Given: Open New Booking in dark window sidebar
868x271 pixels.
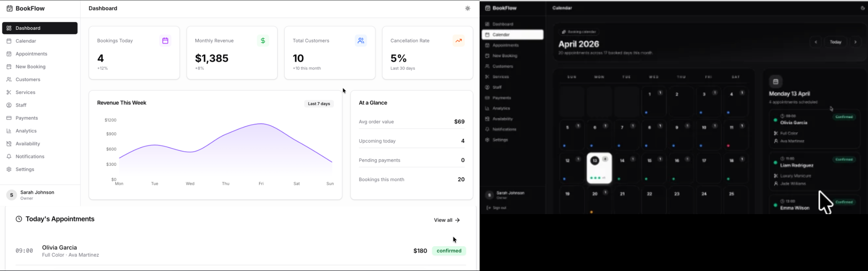Looking at the screenshot, I should (x=513, y=56).
